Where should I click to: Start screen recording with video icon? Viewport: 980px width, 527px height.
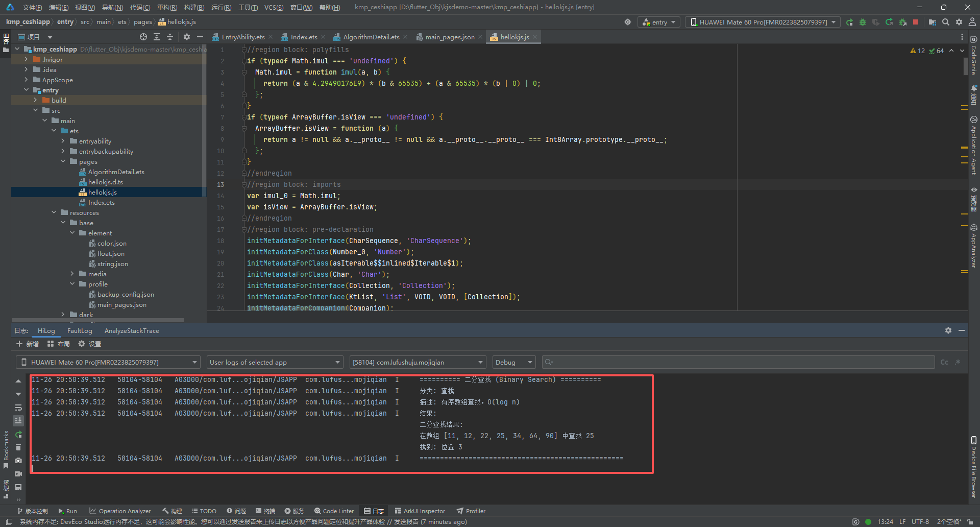(18, 474)
